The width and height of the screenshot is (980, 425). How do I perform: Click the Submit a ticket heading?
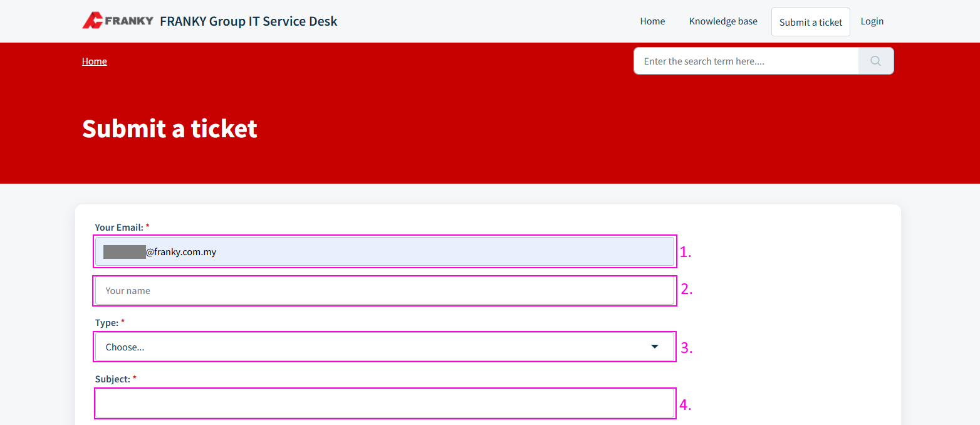(x=170, y=129)
